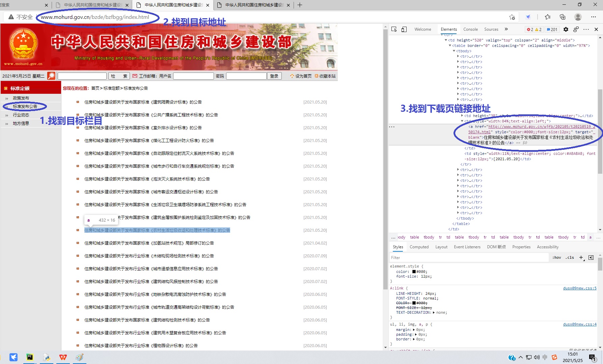Click 收藏本站 on the page
Image resolution: width=603 pixels, height=364 pixels.
(x=325, y=76)
